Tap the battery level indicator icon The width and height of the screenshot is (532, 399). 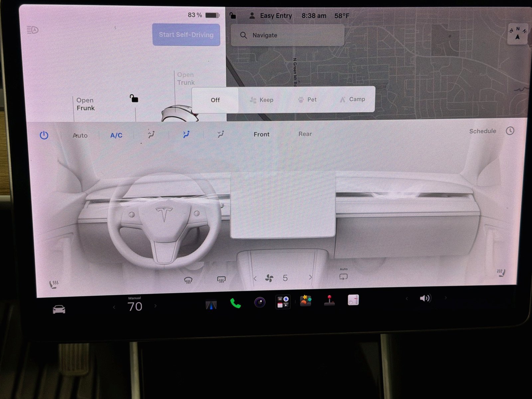[212, 15]
